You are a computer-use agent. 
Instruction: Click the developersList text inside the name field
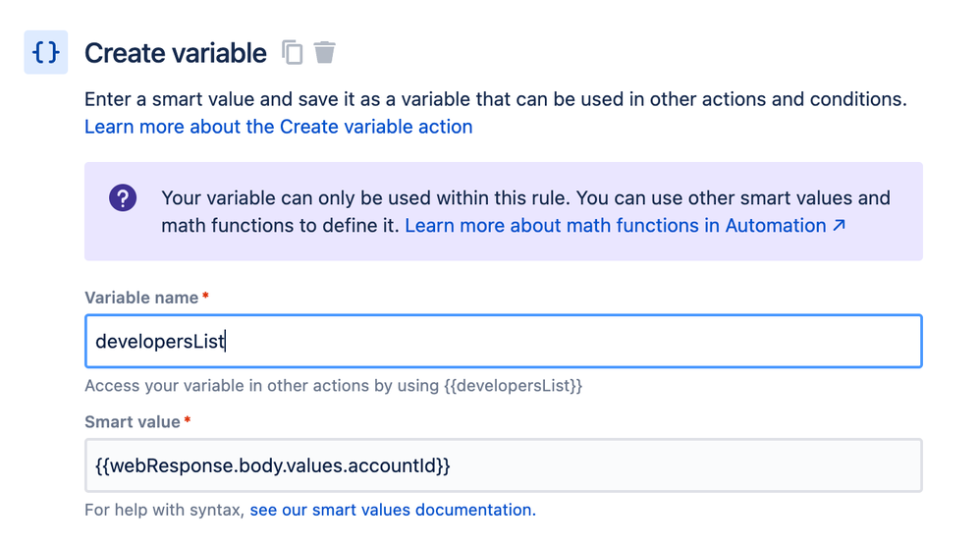point(160,342)
